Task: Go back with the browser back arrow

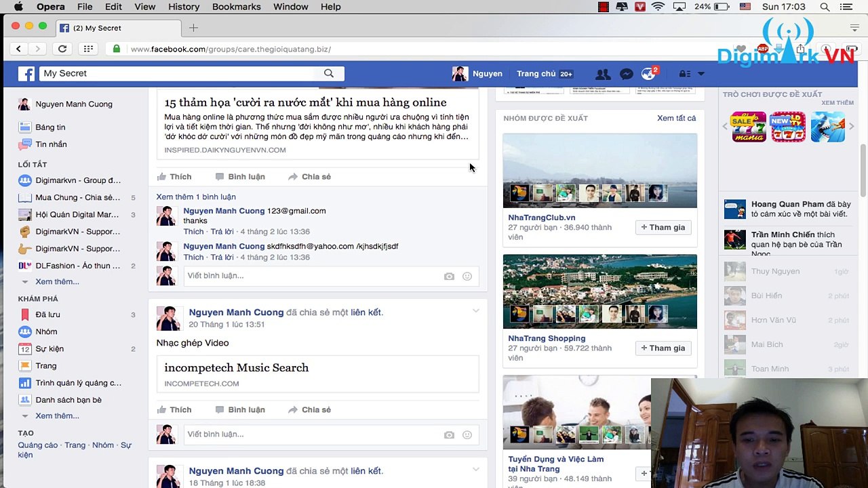Action: (x=18, y=49)
